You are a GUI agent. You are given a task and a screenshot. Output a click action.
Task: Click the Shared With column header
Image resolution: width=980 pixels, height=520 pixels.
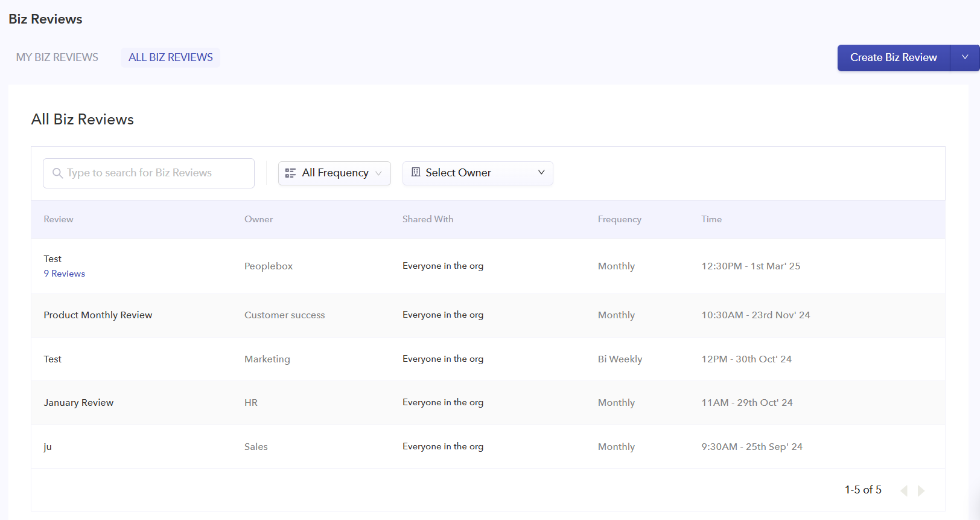click(x=428, y=219)
